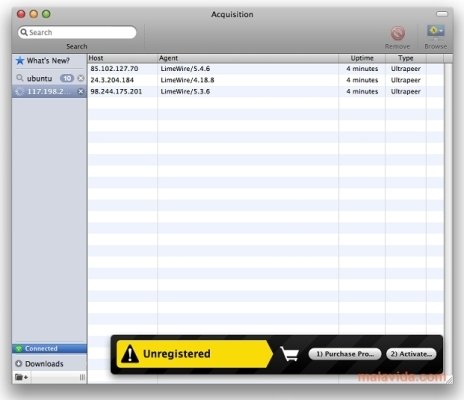
Task: Close the ubuntu search with its x icon
Action: [81, 78]
